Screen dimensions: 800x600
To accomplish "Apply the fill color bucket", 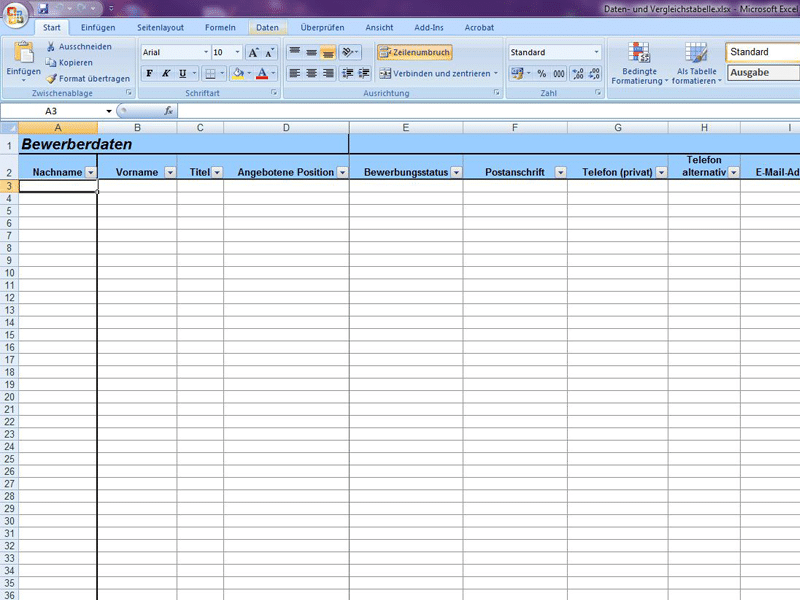I will pos(238,73).
